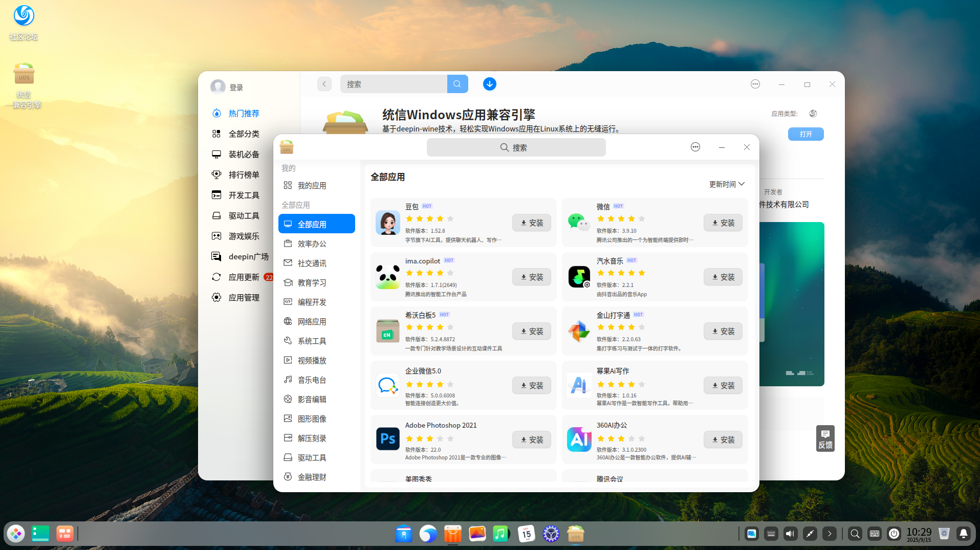
Task: Install 希沃白板5
Action: point(532,331)
